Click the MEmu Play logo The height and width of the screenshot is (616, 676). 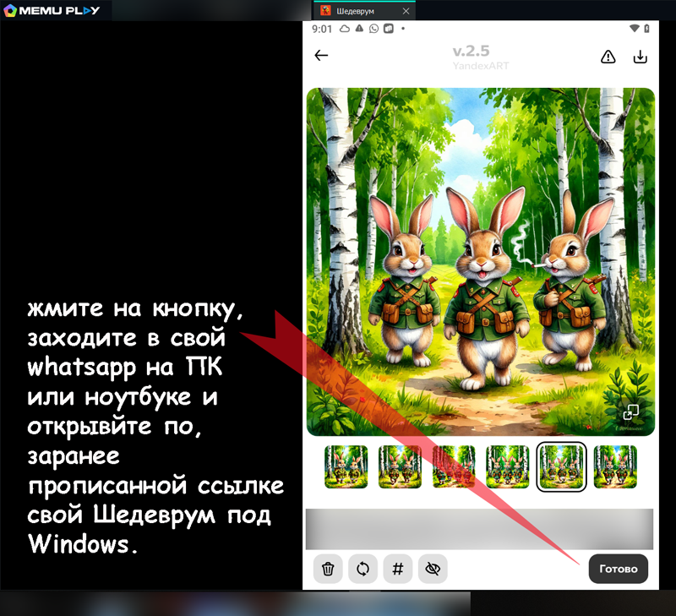(x=52, y=10)
